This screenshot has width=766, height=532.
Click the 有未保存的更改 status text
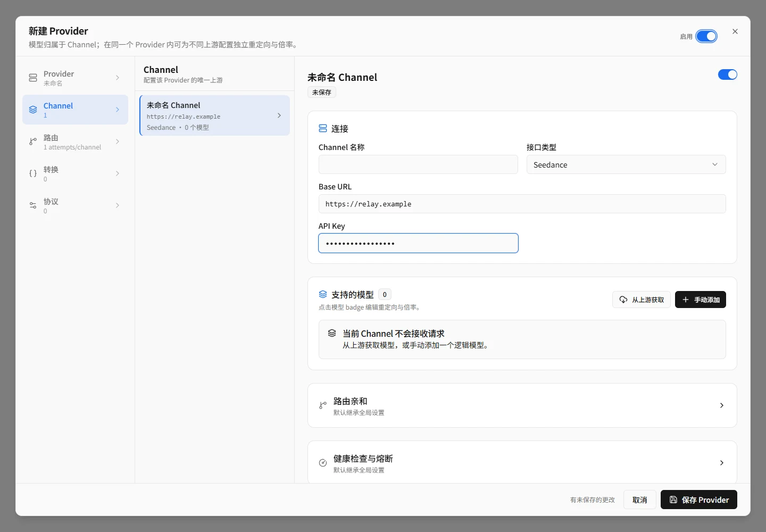click(593, 500)
